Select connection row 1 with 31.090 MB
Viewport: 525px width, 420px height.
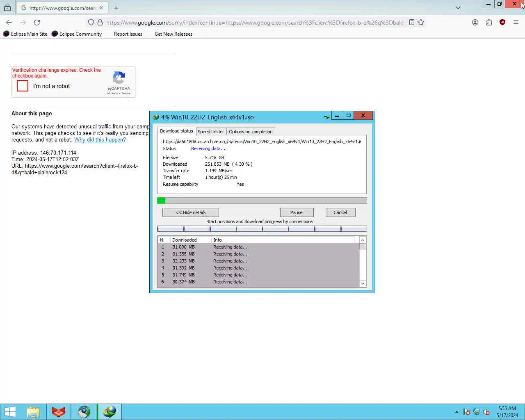(x=258, y=247)
